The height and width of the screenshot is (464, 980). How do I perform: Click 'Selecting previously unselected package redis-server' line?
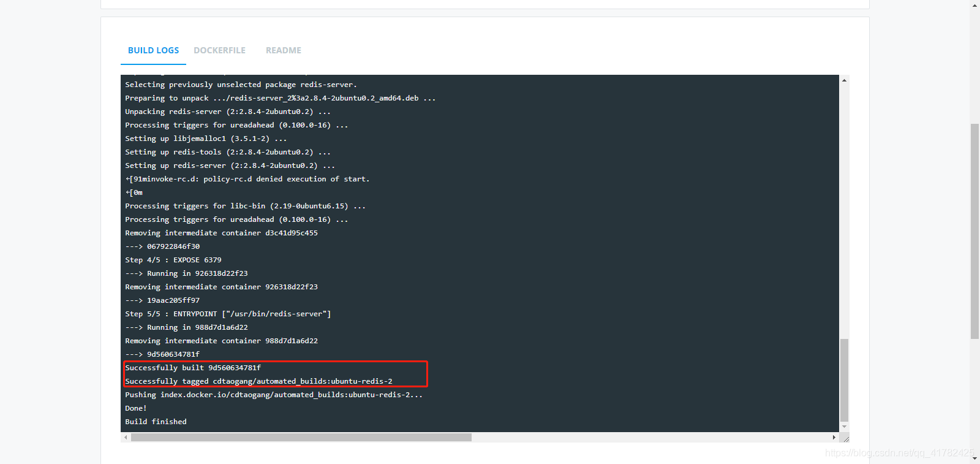point(241,85)
